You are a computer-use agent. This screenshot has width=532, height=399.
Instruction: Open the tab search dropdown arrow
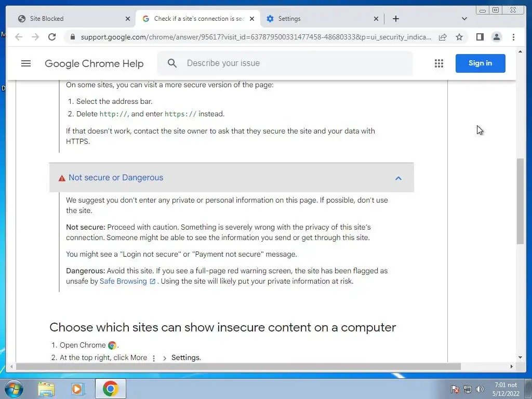(x=464, y=19)
